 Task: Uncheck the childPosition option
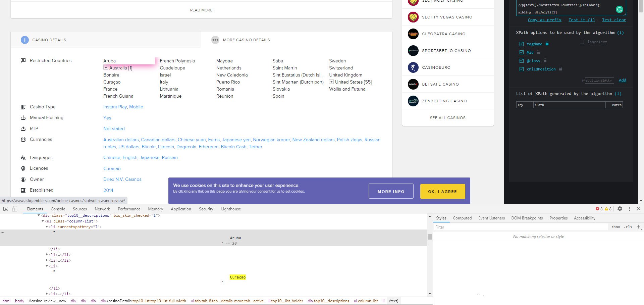point(522,69)
